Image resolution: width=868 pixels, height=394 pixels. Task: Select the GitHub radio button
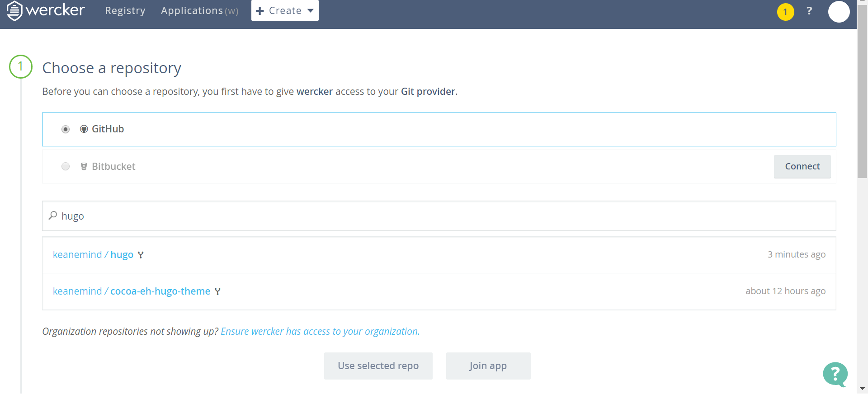[66, 129]
